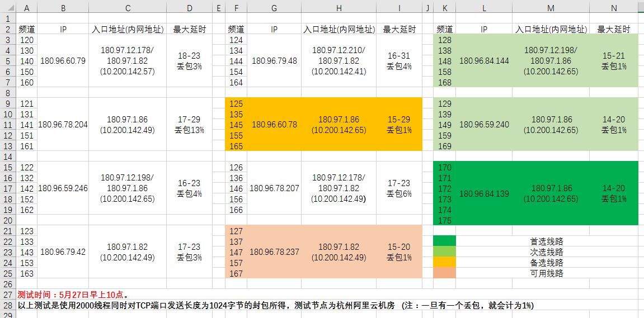Select the test description note in row 28
The image size is (644, 318).
(x=275, y=305)
